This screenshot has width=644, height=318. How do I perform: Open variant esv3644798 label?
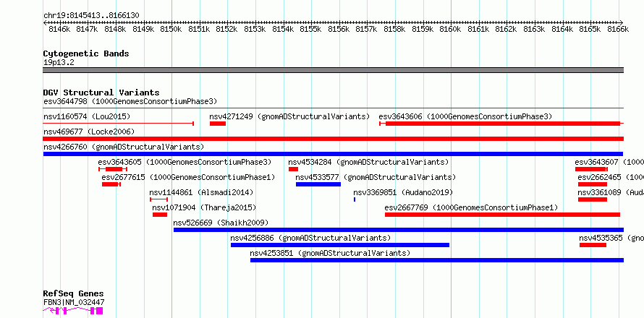pos(130,101)
